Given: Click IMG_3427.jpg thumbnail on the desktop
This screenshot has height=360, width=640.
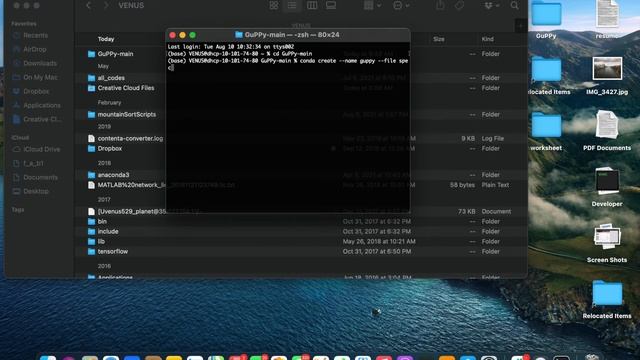Looking at the screenshot, I should tap(607, 69).
